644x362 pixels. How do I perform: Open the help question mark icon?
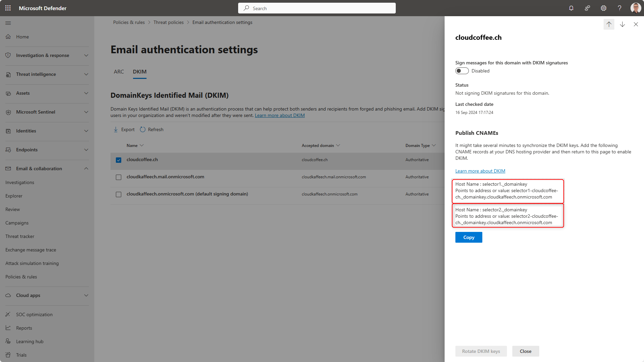click(x=619, y=8)
